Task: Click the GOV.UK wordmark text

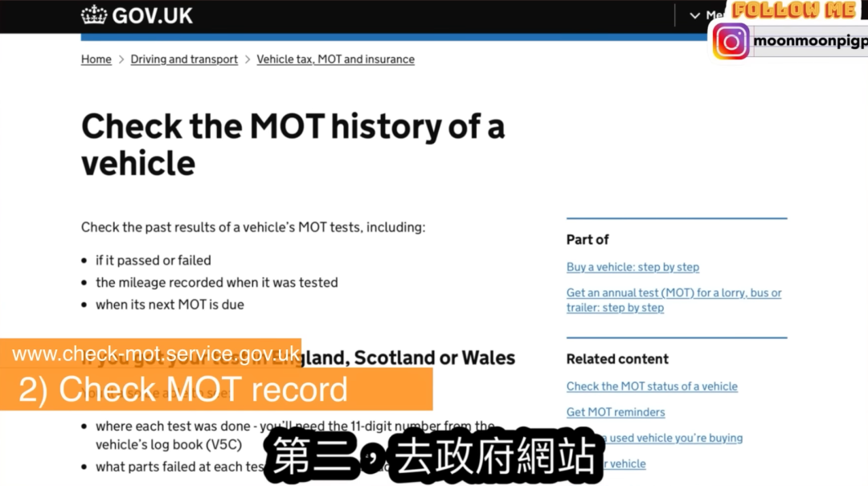Action: tap(152, 15)
